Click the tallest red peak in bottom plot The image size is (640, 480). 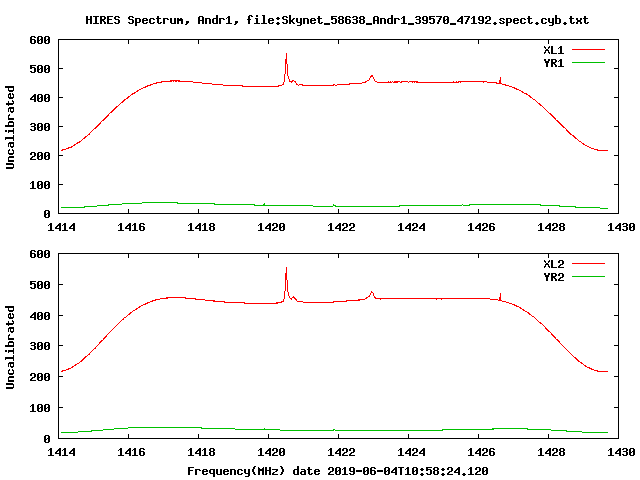286,269
